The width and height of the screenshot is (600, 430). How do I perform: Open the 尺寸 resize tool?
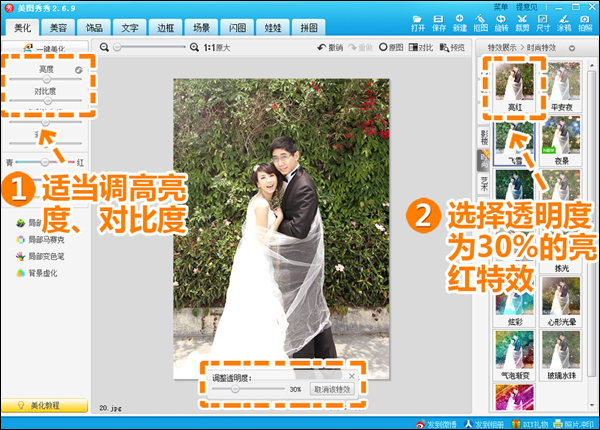[543, 23]
